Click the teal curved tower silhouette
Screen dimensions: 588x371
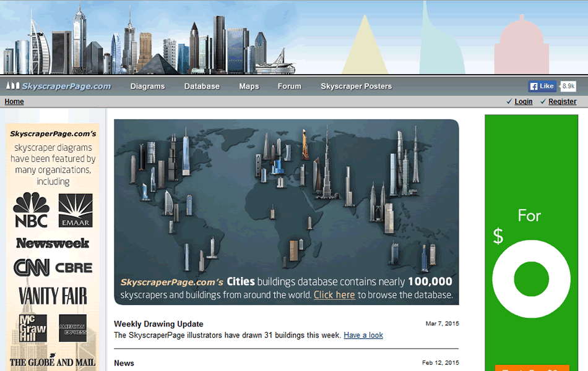click(x=441, y=38)
